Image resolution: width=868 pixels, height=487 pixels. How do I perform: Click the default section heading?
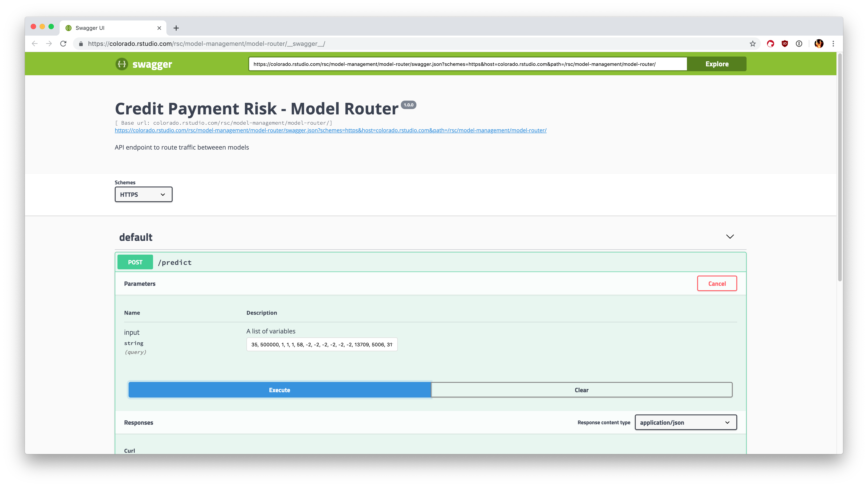point(136,237)
